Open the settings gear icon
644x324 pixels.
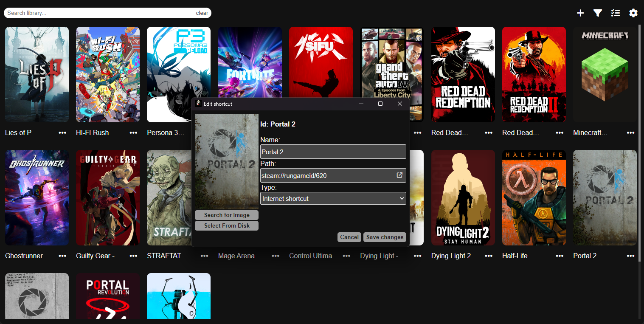633,13
